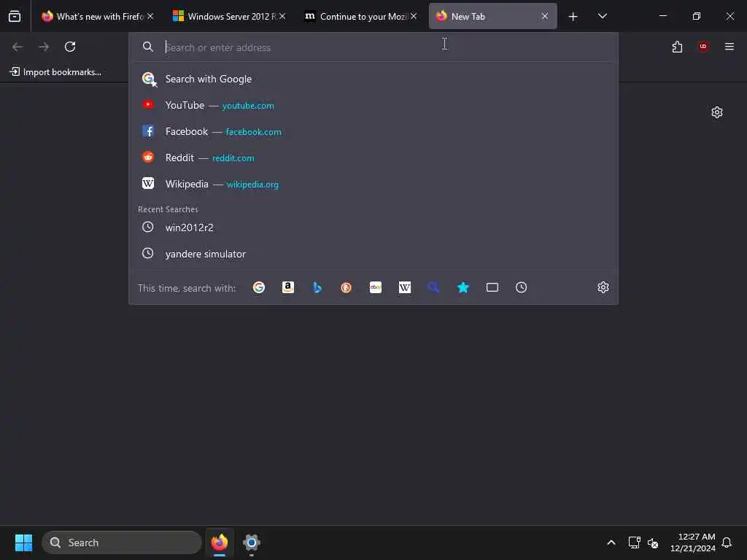The height and width of the screenshot is (560, 747).
Task: Open the Firefox application menu
Action: [729, 47]
